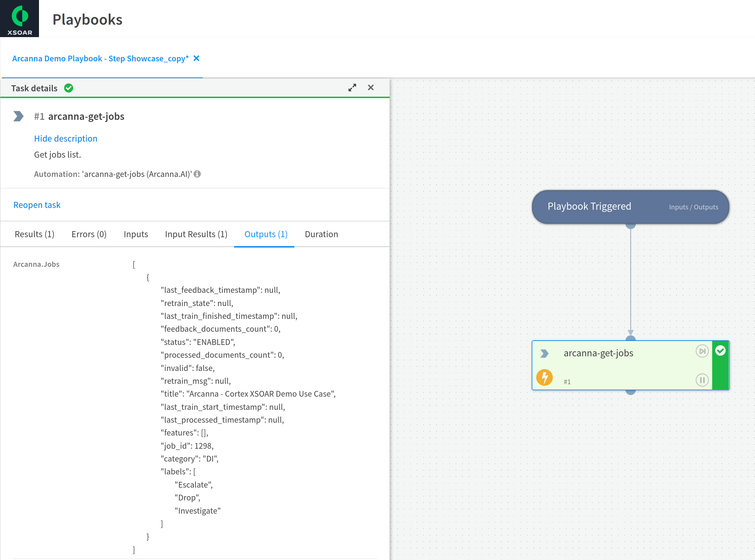Click the task chevron icon beside #1 arcanna-get-jobs
The height and width of the screenshot is (560, 755).
pos(19,116)
